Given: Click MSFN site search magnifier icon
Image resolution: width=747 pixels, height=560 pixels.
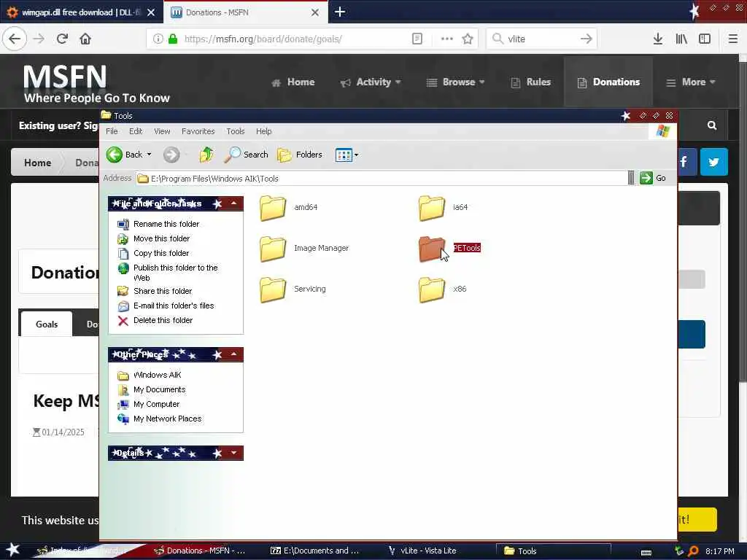Looking at the screenshot, I should click(712, 125).
